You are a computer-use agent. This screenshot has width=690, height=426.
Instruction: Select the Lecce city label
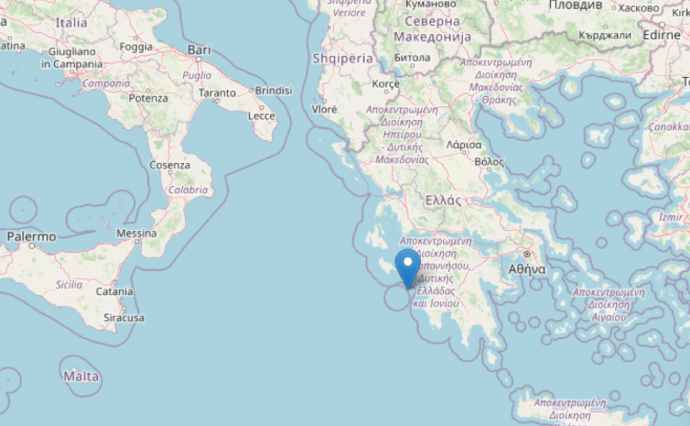point(261,116)
